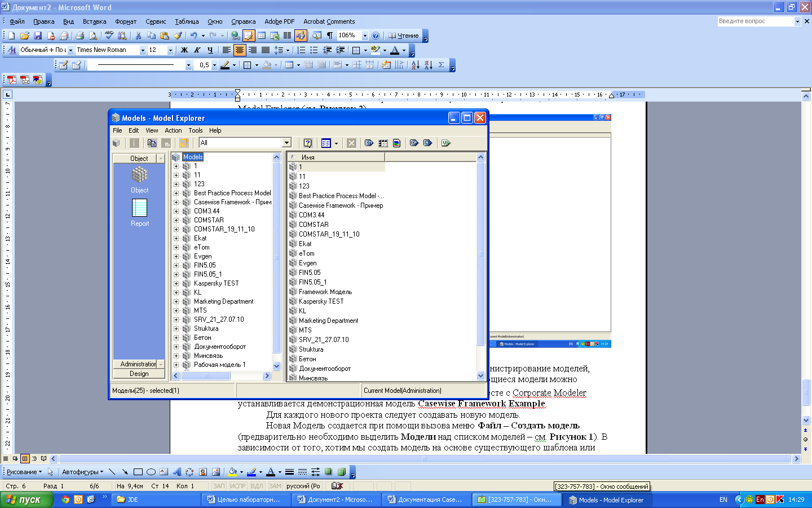Toggle Bold (Ж) formatting
Viewport: 812px width, 508px height.
[x=184, y=50]
